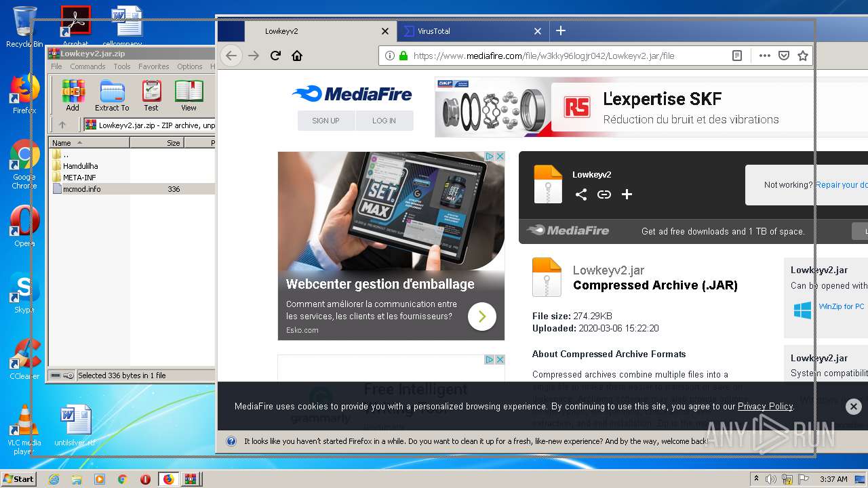Viewport: 868px width, 488px height.
Task: Click the WinZip for PC link
Action: coord(842,306)
